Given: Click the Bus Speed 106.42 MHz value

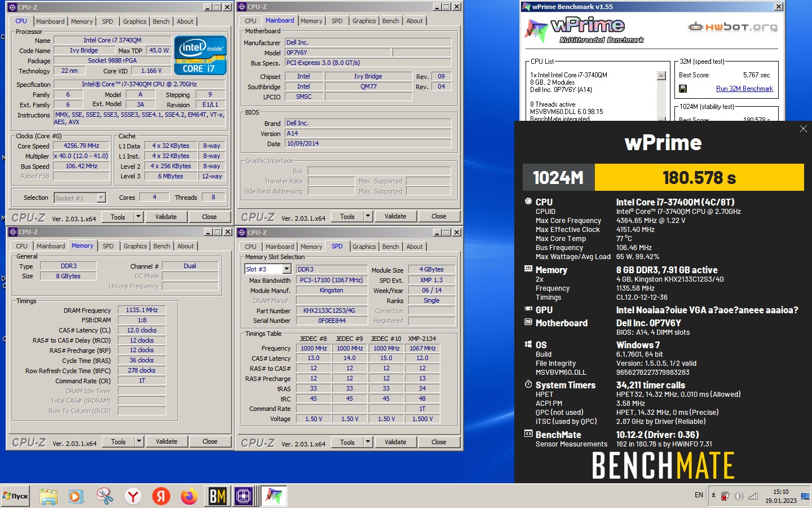Looking at the screenshot, I should click(81, 167).
